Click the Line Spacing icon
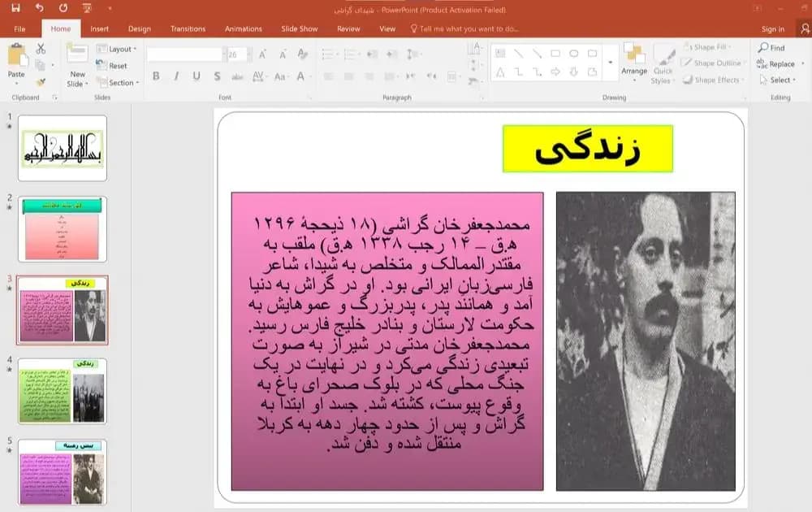The image size is (812, 512). pos(412,54)
